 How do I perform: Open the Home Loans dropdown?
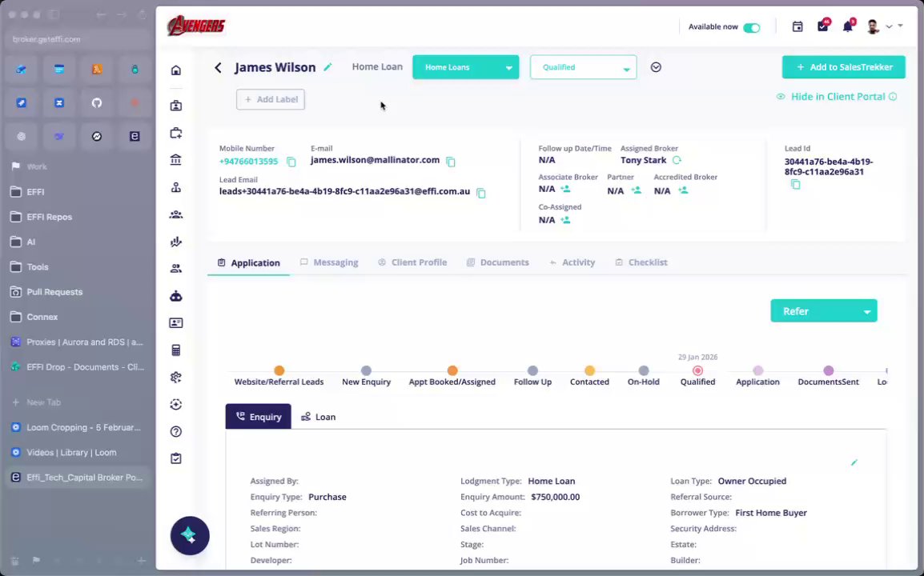465,67
